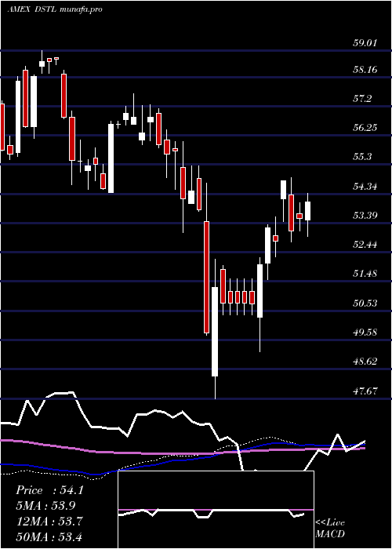Screen dimensions: 392x549
Task: Click the 50.53 price axis label
Action: click(365, 303)
